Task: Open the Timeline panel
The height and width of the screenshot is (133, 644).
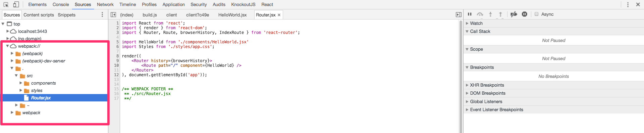Action: 128,4
